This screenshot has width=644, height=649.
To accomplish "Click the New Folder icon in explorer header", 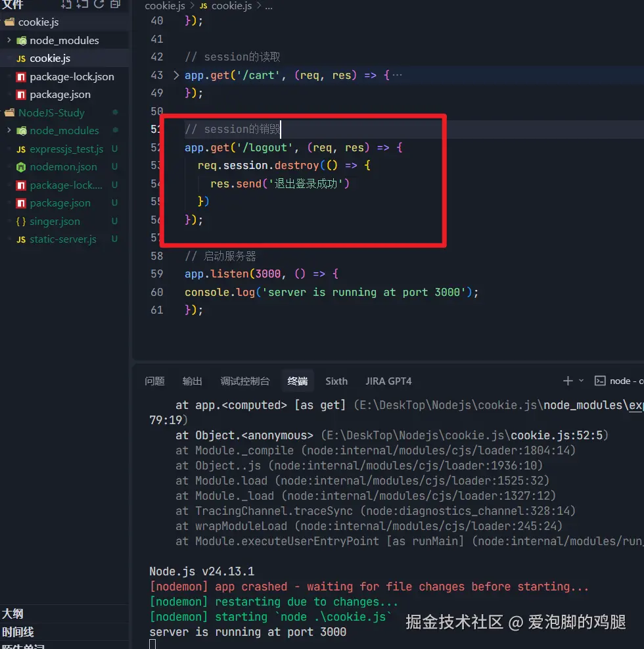I will 82,4.
